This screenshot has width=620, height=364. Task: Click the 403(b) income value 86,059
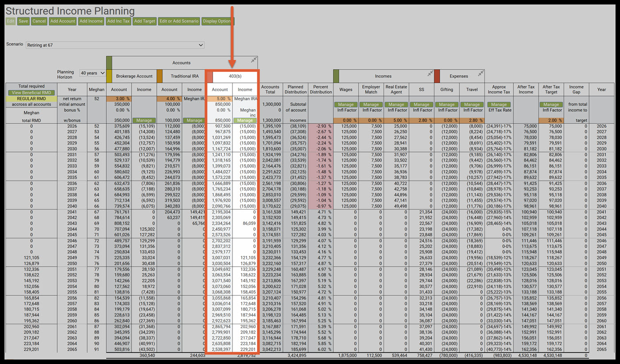[248, 224]
